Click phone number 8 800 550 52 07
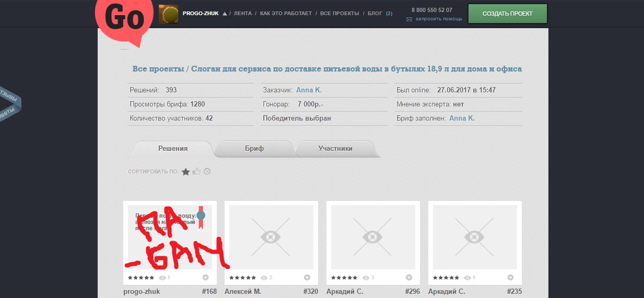 pyautogui.click(x=432, y=10)
